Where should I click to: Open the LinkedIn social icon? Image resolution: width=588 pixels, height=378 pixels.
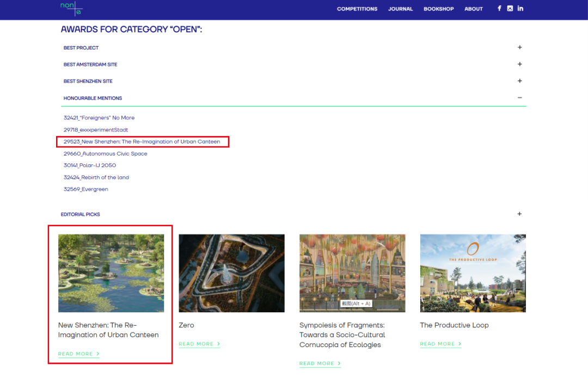tap(520, 8)
